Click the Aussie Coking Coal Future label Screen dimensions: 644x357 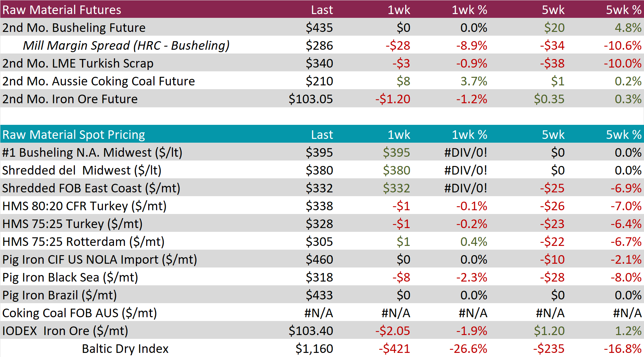(x=99, y=81)
